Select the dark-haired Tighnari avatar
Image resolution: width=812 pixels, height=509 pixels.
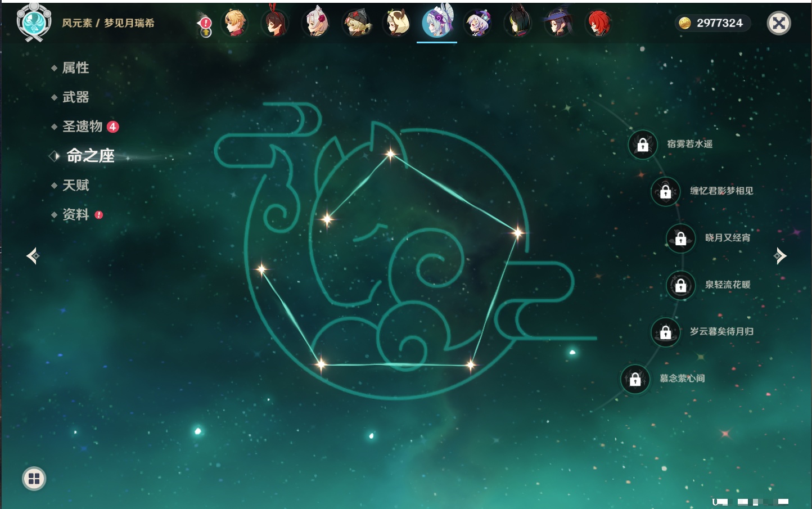518,23
